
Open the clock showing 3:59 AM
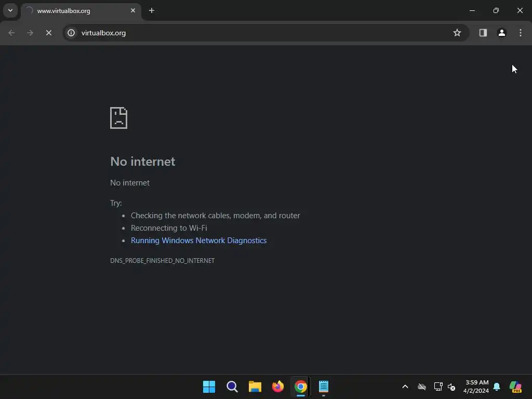click(x=476, y=387)
